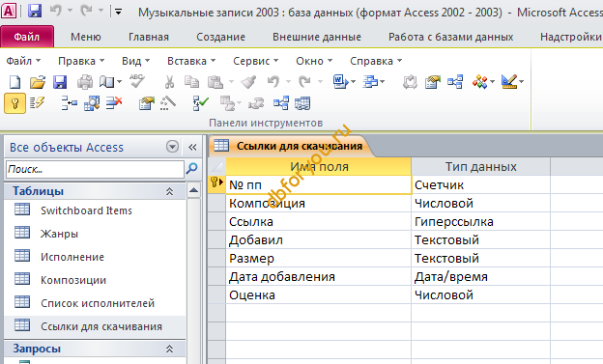Collapse the Запросы group
The width and height of the screenshot is (603, 364).
[169, 349]
